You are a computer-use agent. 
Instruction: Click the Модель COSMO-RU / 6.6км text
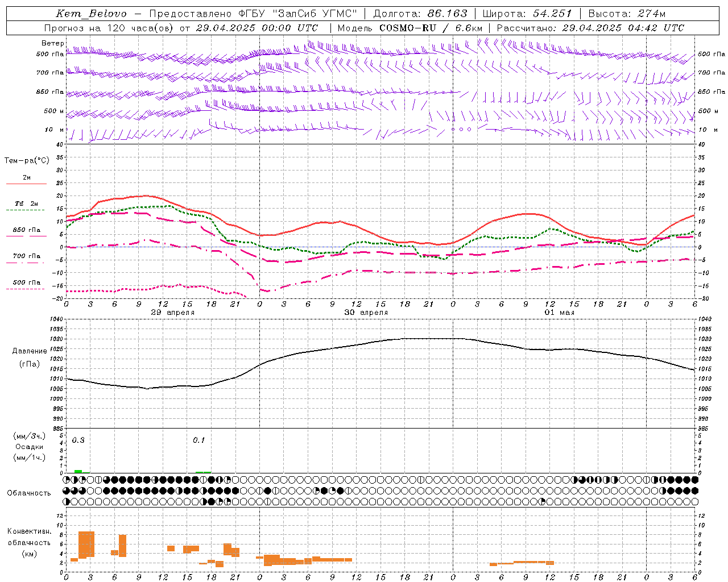410,28
